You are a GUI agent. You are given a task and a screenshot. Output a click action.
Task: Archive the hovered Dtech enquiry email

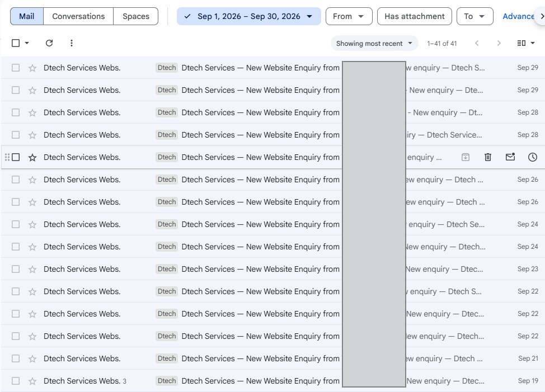pos(466,157)
